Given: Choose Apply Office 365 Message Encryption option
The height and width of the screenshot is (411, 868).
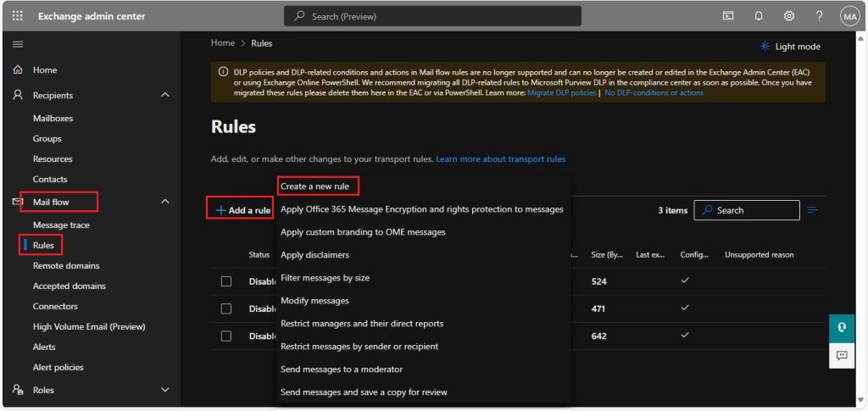Looking at the screenshot, I should click(422, 209).
